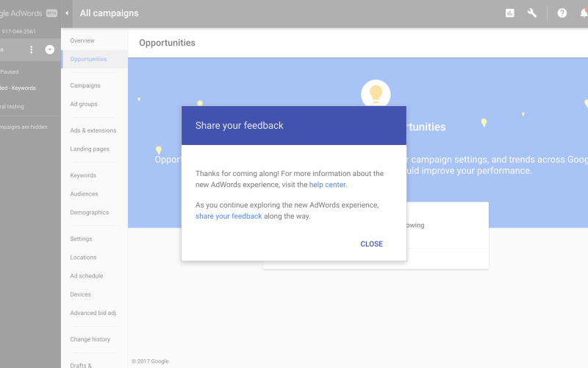Click the Opportunities page heading

tap(168, 43)
